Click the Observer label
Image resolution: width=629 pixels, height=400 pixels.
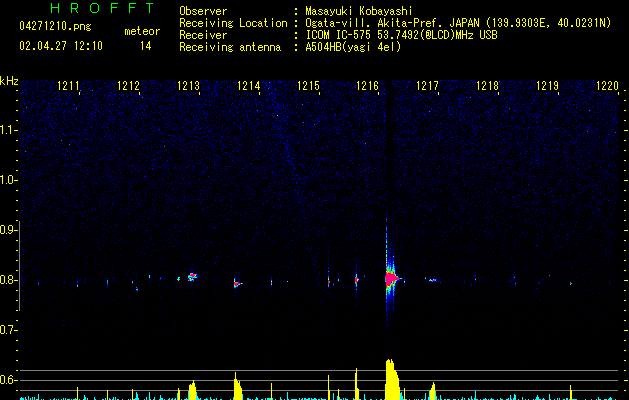[x=203, y=11]
